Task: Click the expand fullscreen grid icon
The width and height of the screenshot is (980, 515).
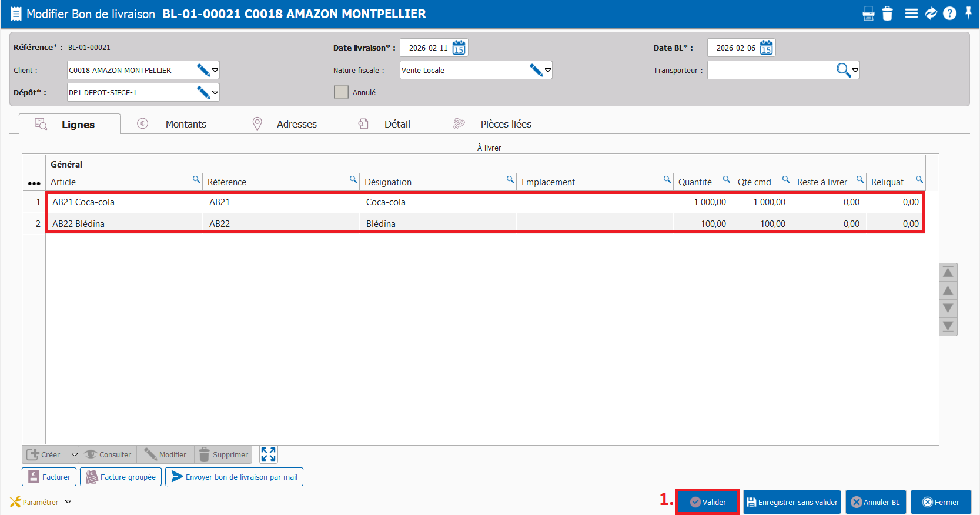Action: tap(268, 454)
